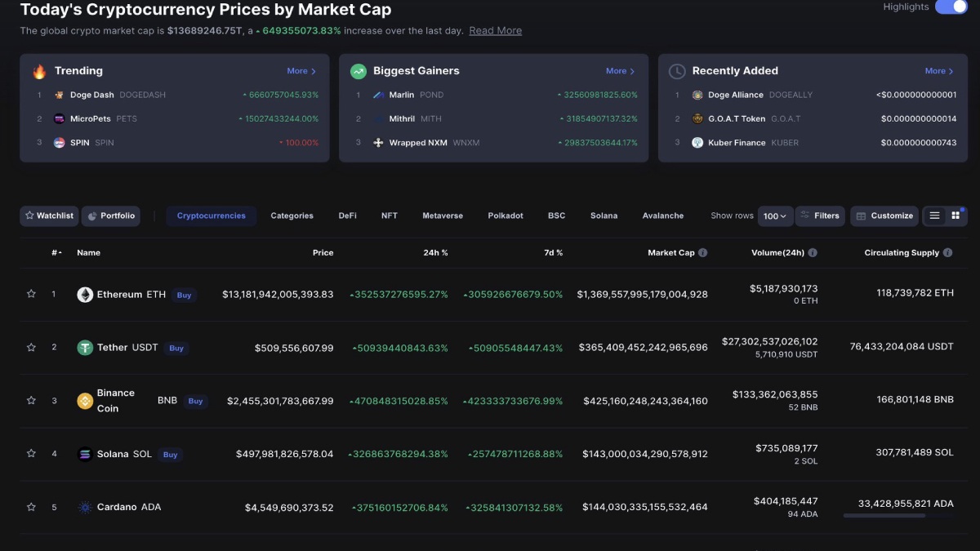Click the Recently Added clock icon
Viewport: 980px width, 551px height.
[x=676, y=71]
